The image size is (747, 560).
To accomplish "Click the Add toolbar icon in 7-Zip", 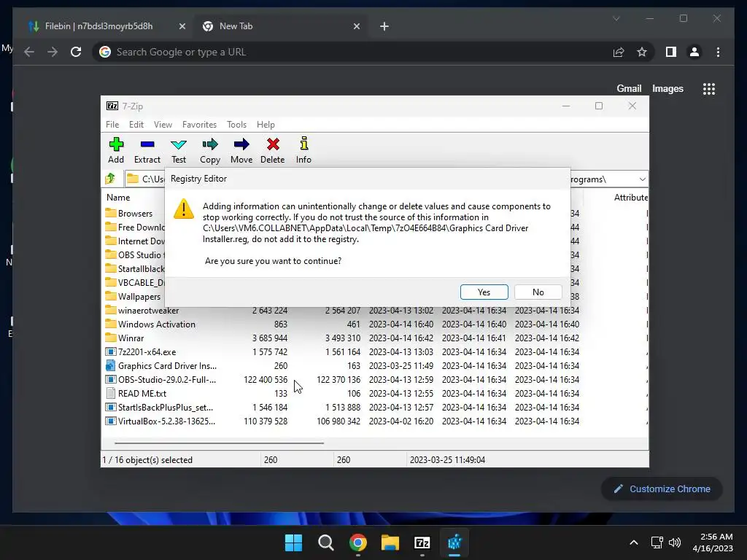I will 116,144.
